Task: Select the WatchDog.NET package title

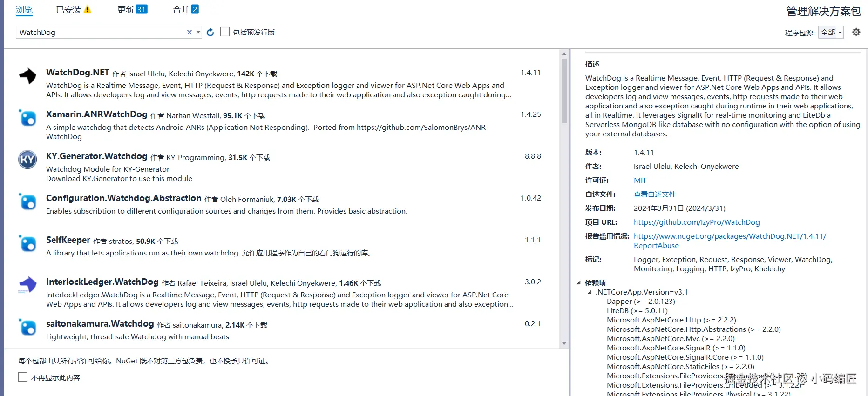Action: coord(78,73)
